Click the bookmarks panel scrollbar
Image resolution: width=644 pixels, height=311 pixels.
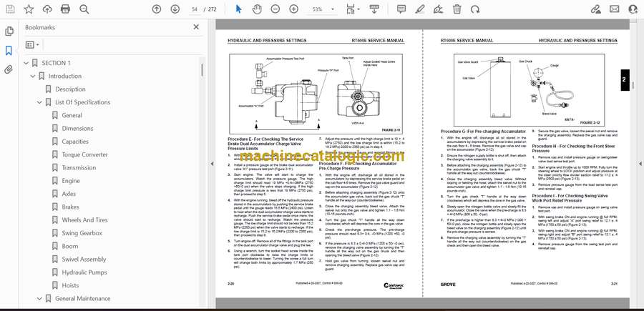[202, 70]
